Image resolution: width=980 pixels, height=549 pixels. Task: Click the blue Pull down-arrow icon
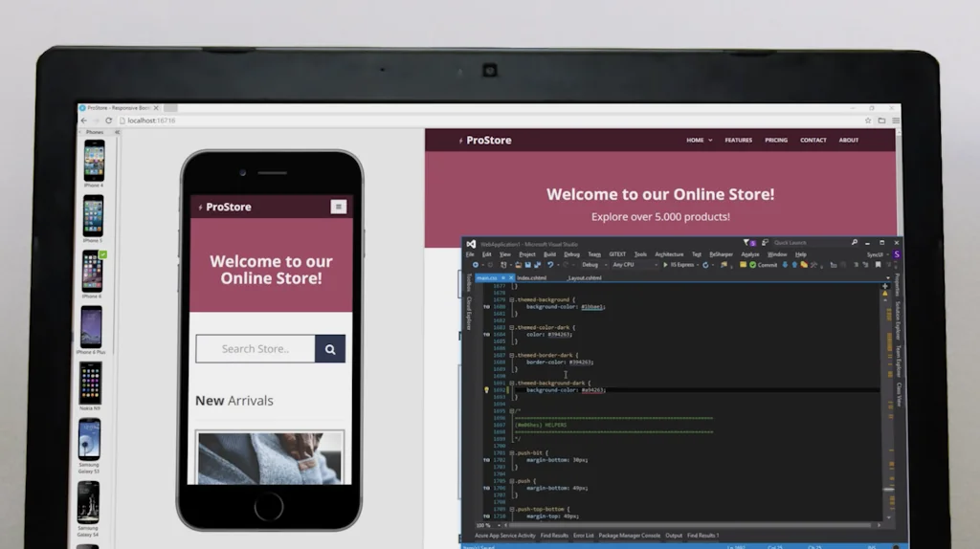(785, 265)
